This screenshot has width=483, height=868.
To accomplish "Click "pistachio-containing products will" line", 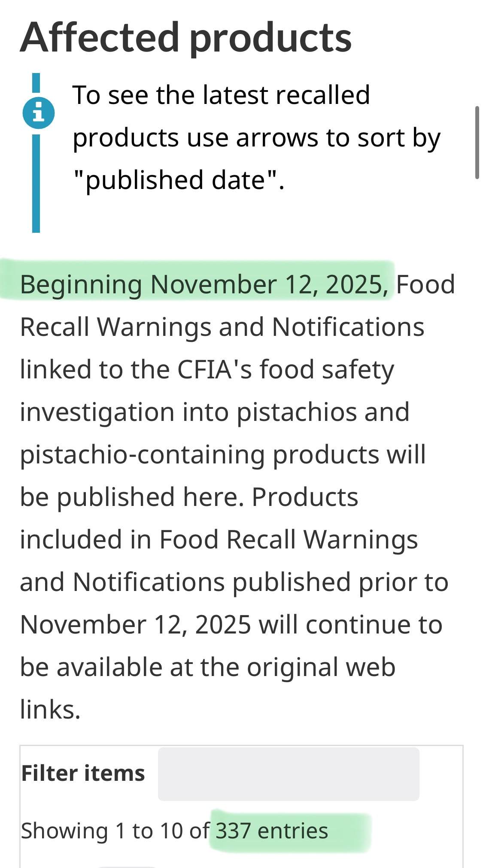I will (x=223, y=455).
